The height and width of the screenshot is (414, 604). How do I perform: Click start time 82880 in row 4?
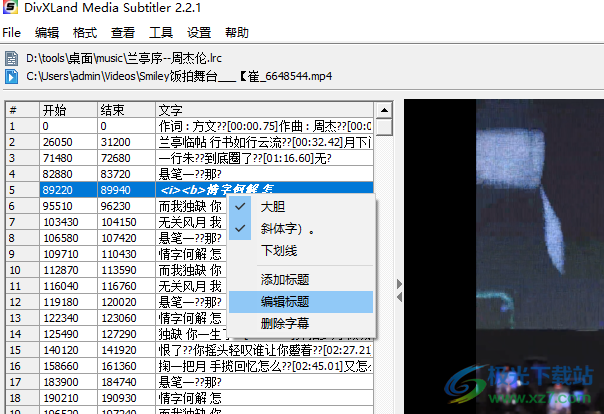click(x=68, y=174)
